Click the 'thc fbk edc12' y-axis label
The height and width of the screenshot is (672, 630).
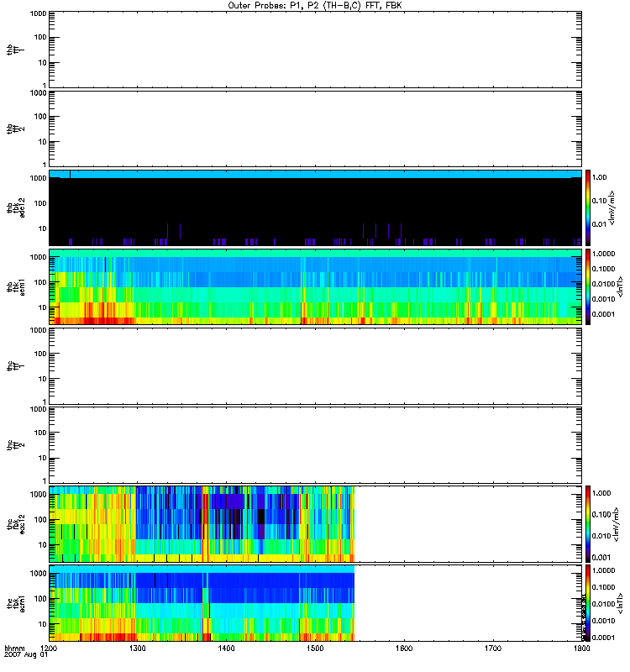click(x=16, y=523)
